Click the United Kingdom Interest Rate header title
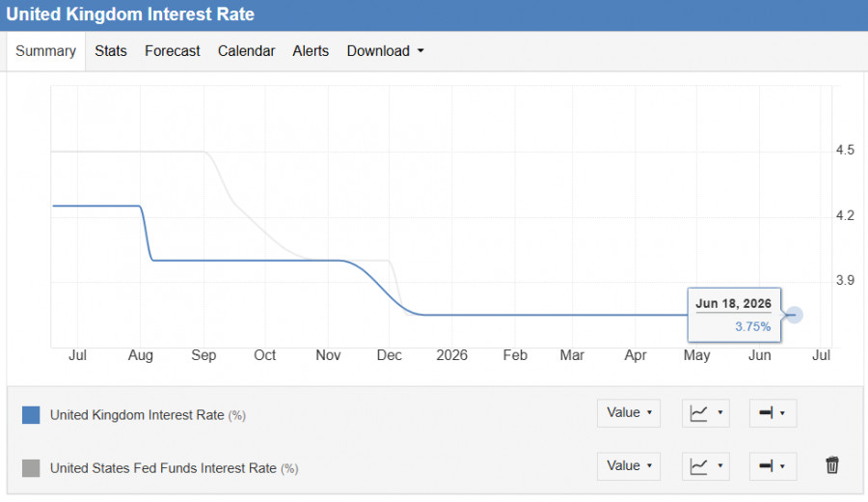868x502 pixels. [130, 14]
